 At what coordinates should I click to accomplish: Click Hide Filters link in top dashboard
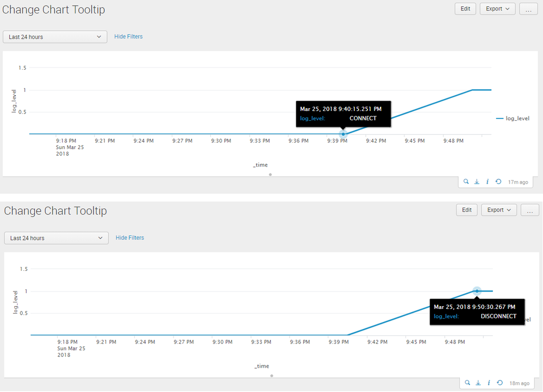(x=128, y=36)
